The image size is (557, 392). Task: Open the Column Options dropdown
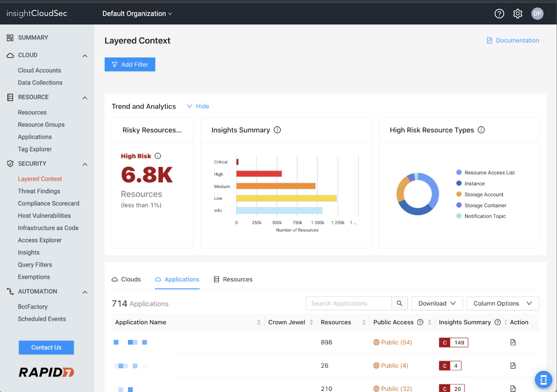point(502,303)
